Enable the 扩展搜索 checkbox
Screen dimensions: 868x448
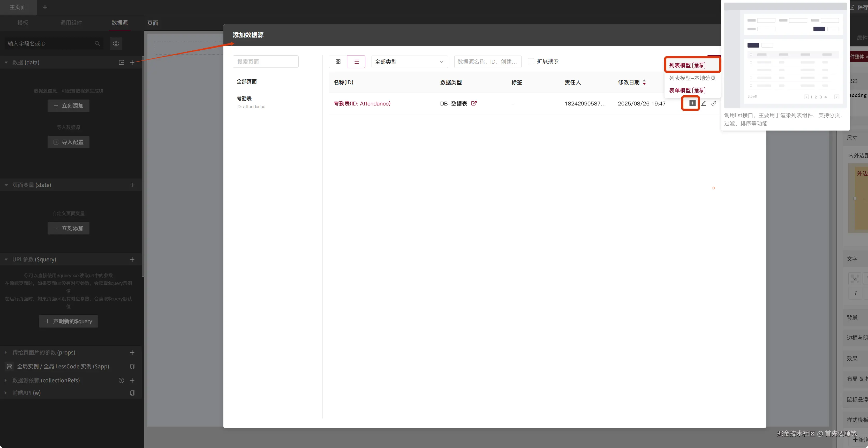[x=531, y=61]
